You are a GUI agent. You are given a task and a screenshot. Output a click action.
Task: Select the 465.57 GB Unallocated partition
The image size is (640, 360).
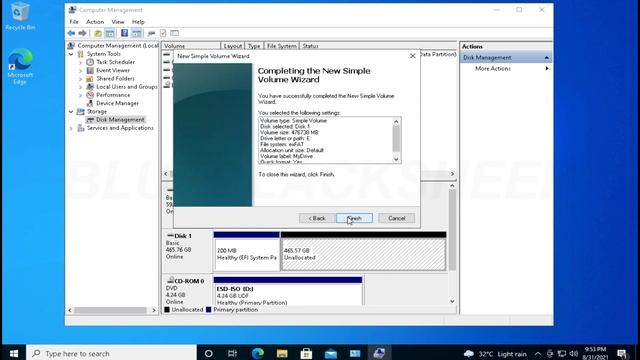[x=363, y=254]
